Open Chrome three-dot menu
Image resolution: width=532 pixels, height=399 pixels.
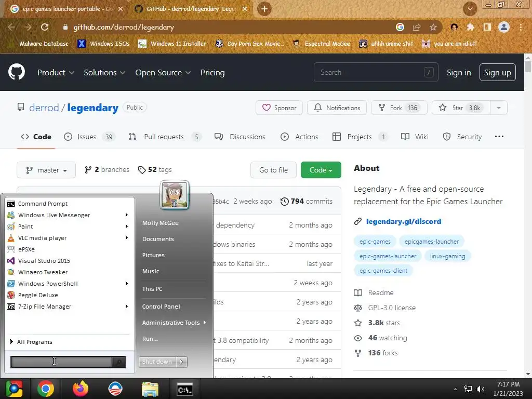point(521,27)
